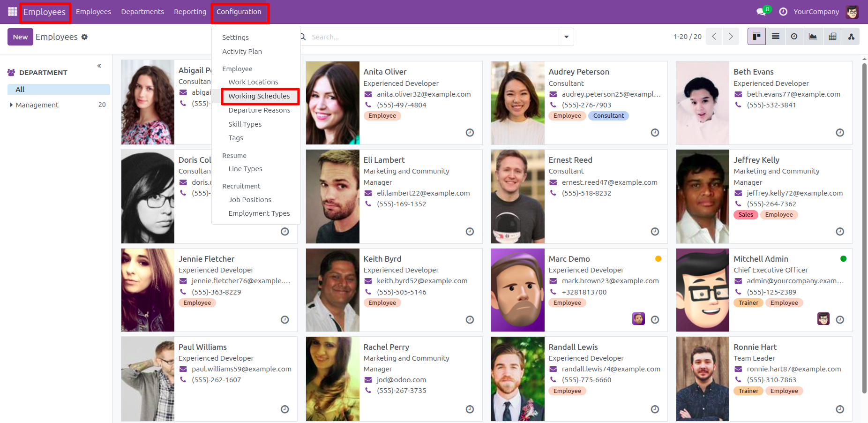The image size is (868, 423).
Task: Switch to hierarchy organization view
Action: pos(851,37)
